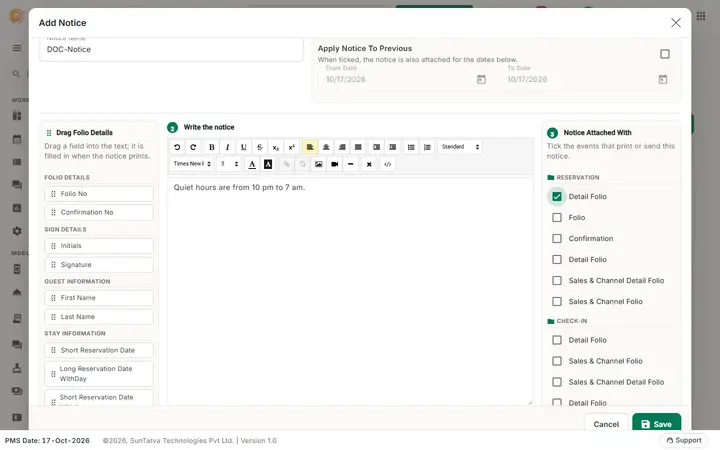Open the HTML source code view
Viewport: 720px width, 450px height.
click(387, 164)
